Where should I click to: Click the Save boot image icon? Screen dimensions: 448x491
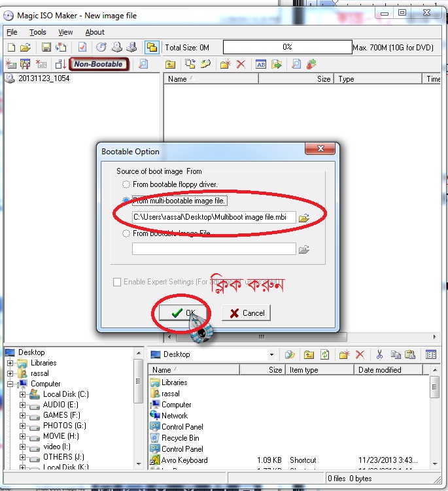click(26, 64)
